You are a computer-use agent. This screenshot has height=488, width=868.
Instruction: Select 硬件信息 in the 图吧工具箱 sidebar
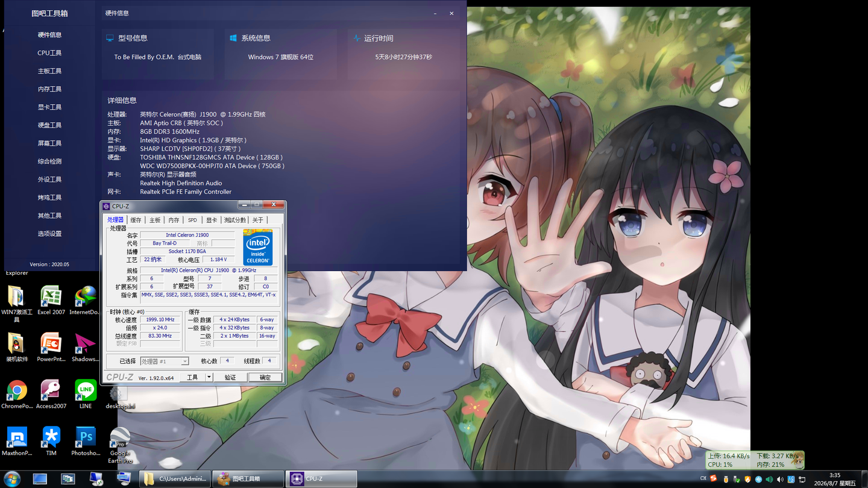pos(49,35)
